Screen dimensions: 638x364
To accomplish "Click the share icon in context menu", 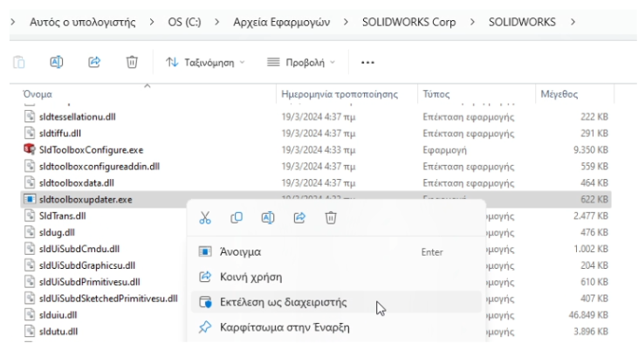I will click(x=298, y=217).
